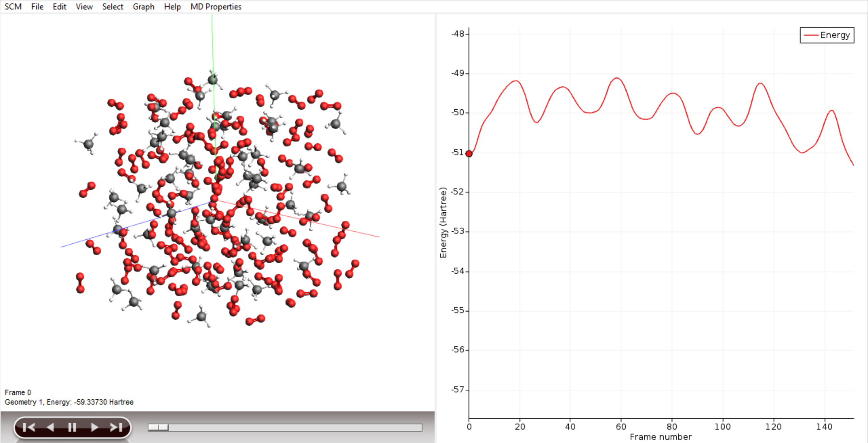Select the red frame marker dot on graph
Viewport: 868px width, 443px height.
(x=469, y=154)
